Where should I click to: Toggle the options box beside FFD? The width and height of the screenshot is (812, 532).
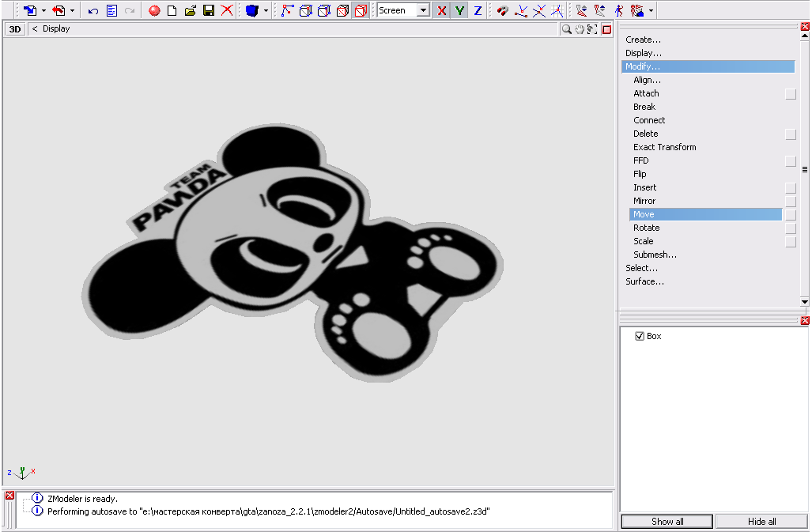click(x=790, y=161)
